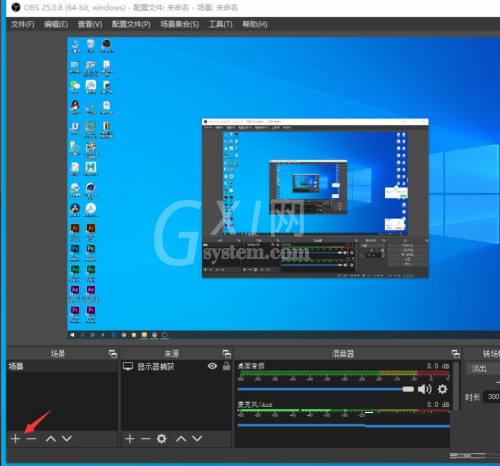Move the scene up in Scenes panel
The width and height of the screenshot is (500, 466).
(x=51, y=439)
